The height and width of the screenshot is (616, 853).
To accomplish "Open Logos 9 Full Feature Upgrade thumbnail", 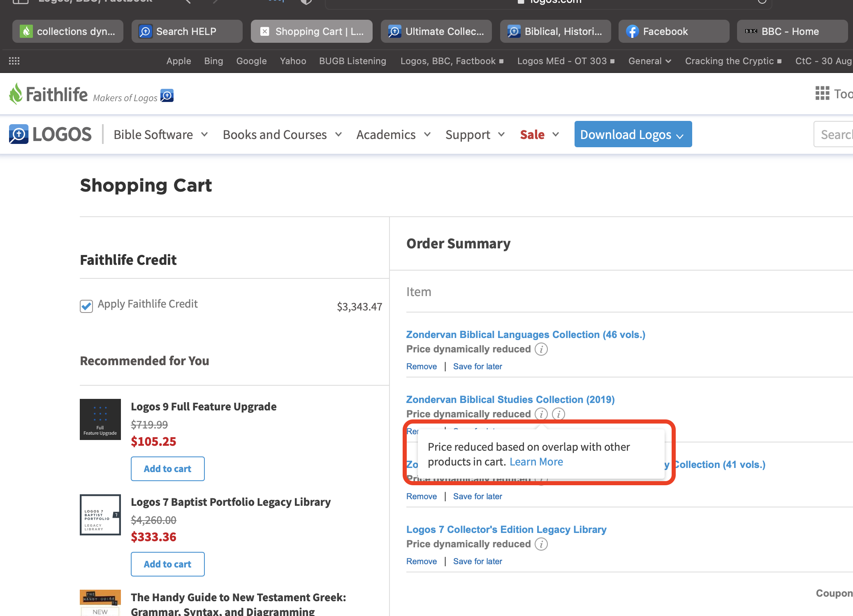I will (x=100, y=419).
